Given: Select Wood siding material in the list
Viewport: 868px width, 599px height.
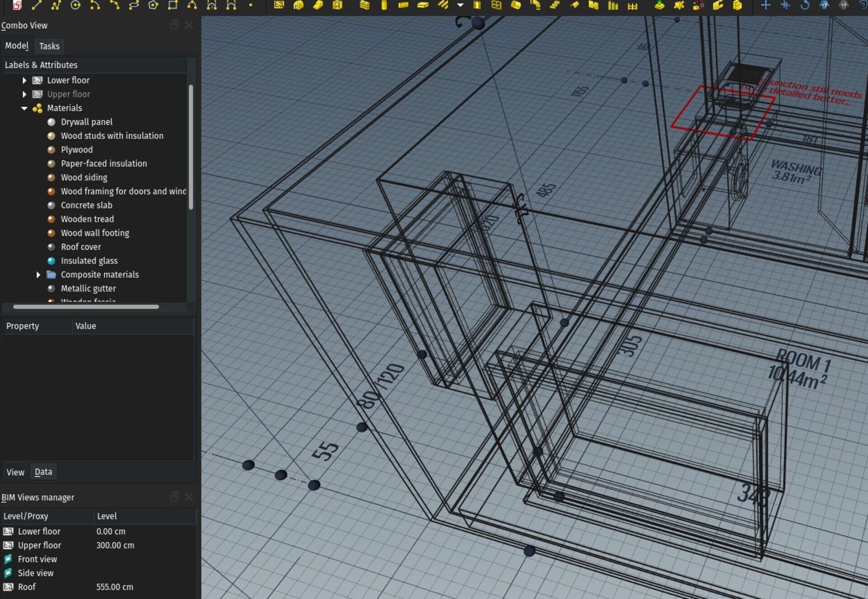Looking at the screenshot, I should tap(84, 177).
